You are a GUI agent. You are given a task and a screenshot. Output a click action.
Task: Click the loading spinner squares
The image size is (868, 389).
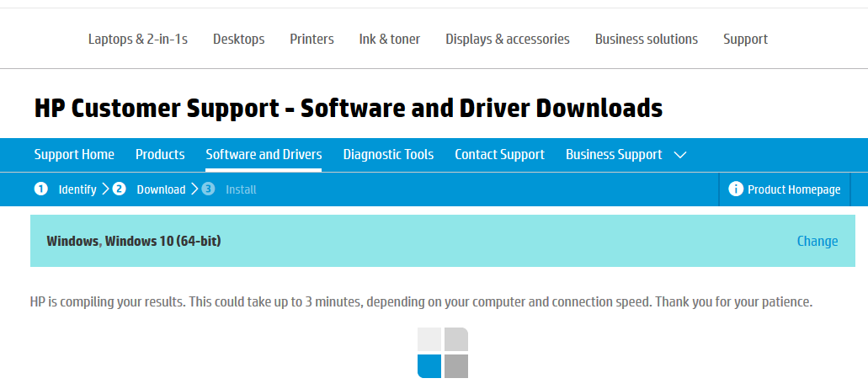click(443, 353)
